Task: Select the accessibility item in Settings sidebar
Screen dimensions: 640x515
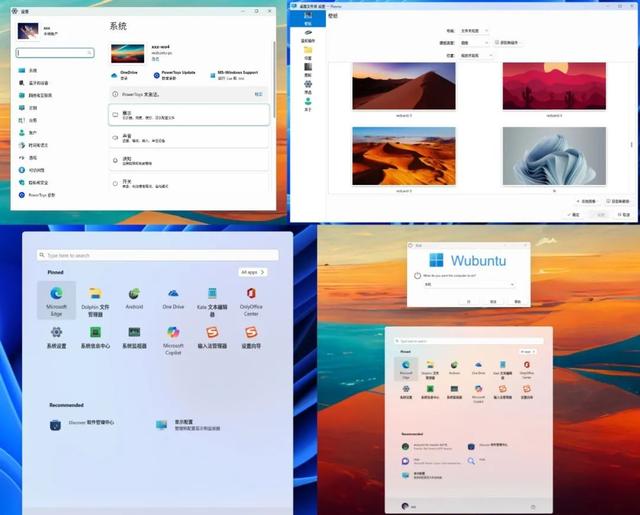Action: coord(32,170)
